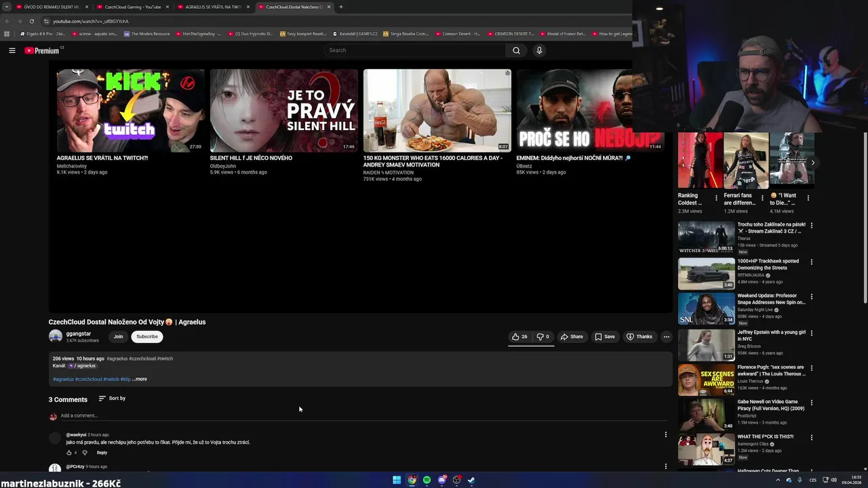Open Chrome from the taskbar
This screenshot has width=868, height=488.
click(412, 480)
